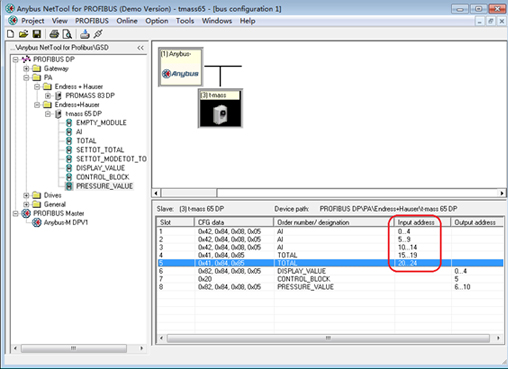Viewport: 508px width, 369px height.
Task: Collapse the PROFIBUS DP root node
Action: pyautogui.click(x=16, y=59)
